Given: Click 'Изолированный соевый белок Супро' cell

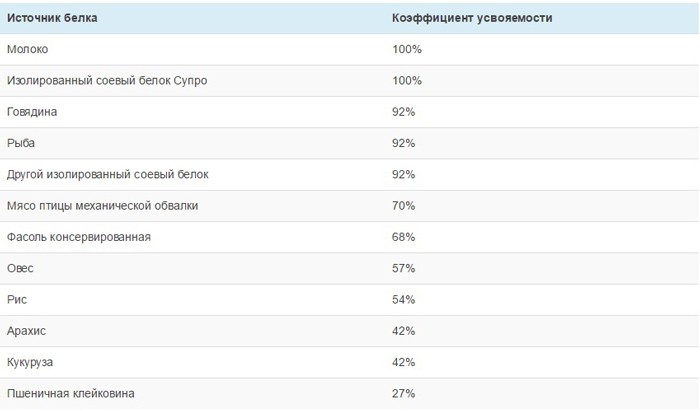Looking at the screenshot, I should pyautogui.click(x=107, y=81).
